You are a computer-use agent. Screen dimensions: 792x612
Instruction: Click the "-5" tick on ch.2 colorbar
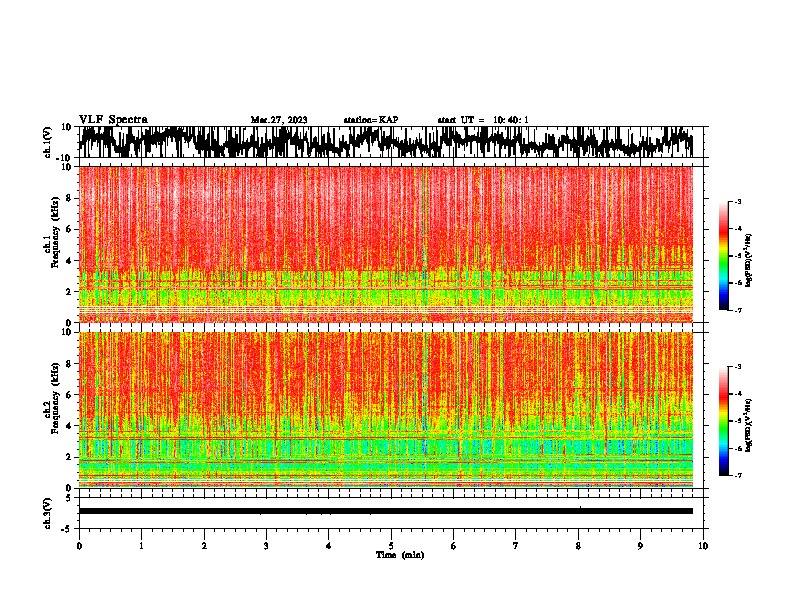pyautogui.click(x=738, y=421)
